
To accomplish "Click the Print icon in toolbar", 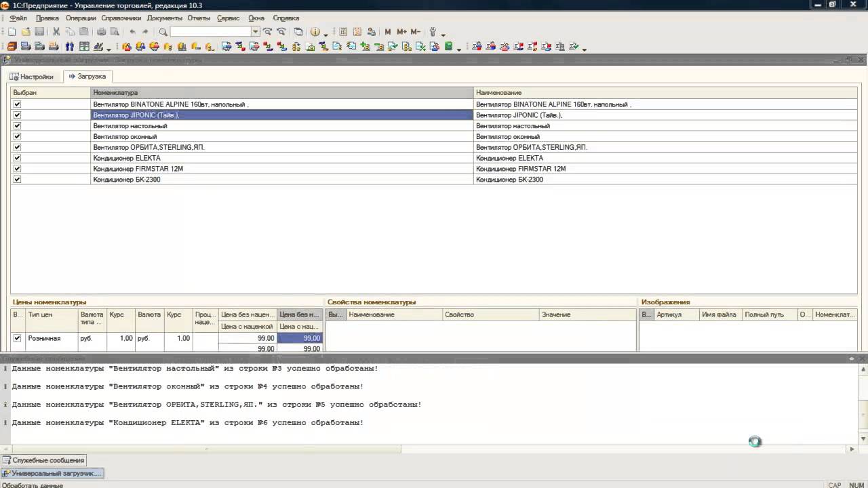I will pyautogui.click(x=101, y=32).
